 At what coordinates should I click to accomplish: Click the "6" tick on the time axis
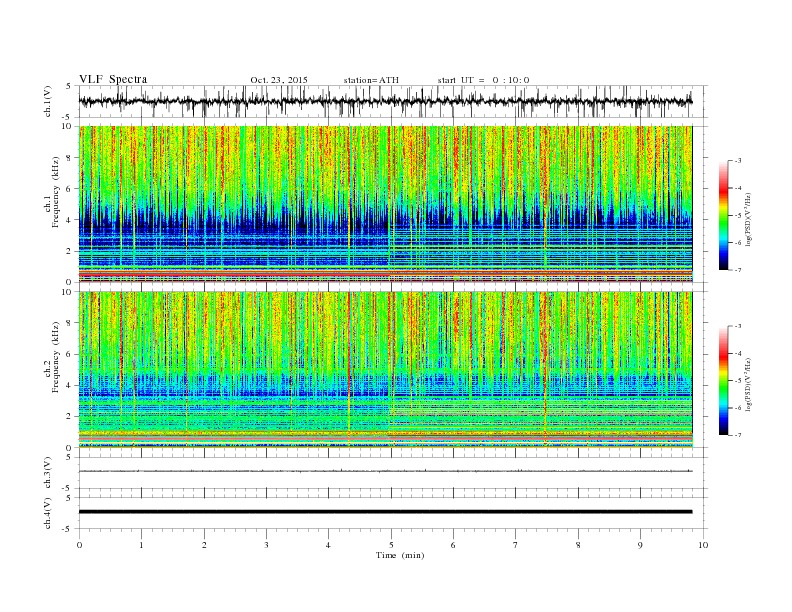click(x=453, y=545)
